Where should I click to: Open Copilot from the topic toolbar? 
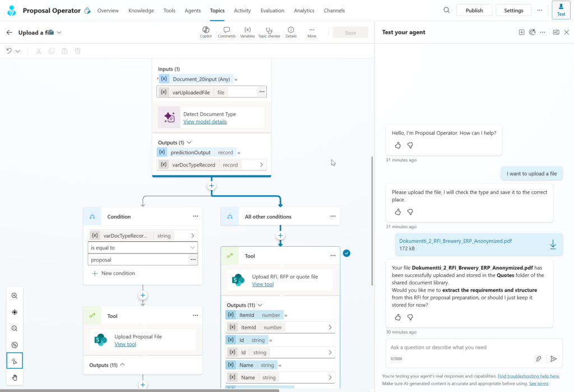point(206,32)
